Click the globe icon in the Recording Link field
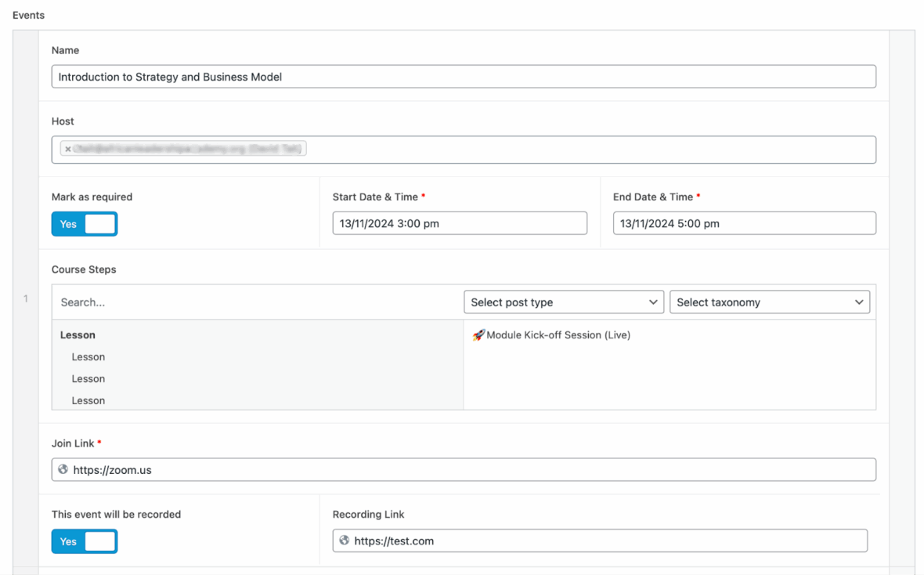The width and height of the screenshot is (924, 575). coord(344,541)
